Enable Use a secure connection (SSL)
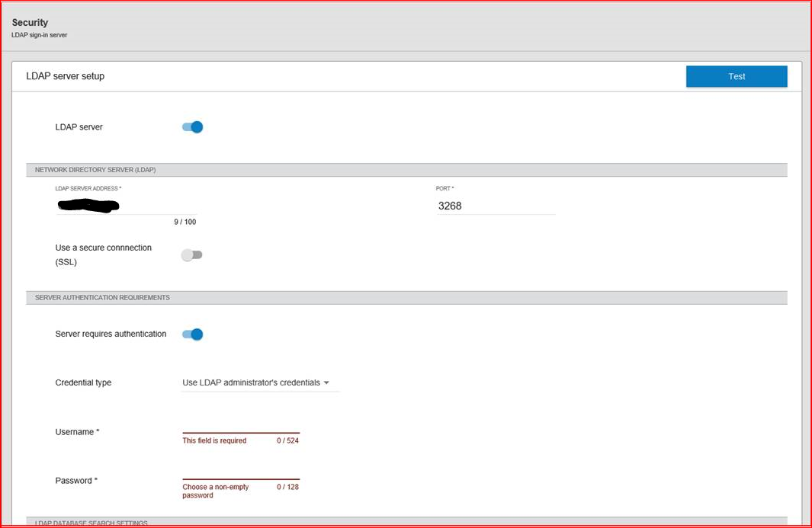 [191, 254]
